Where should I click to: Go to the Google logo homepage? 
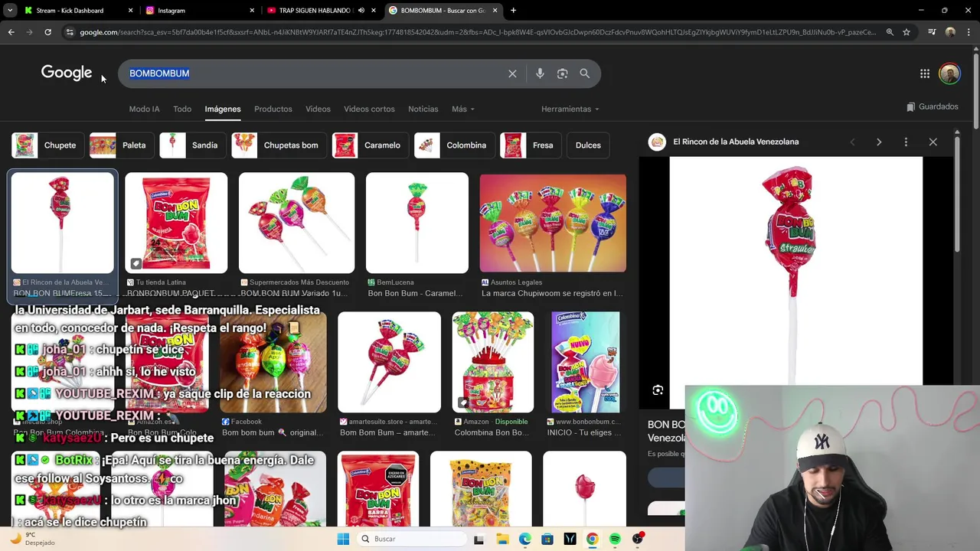(x=67, y=73)
